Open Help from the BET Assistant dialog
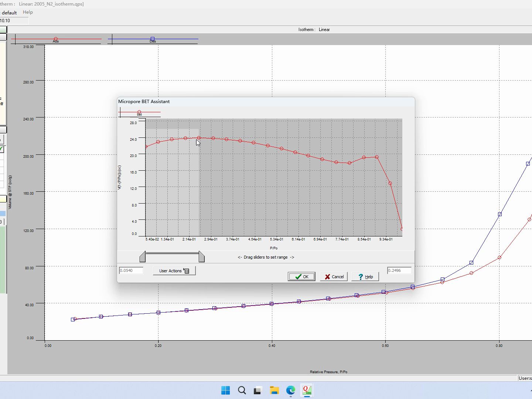Screen dimensions: 532x399 point(365,276)
